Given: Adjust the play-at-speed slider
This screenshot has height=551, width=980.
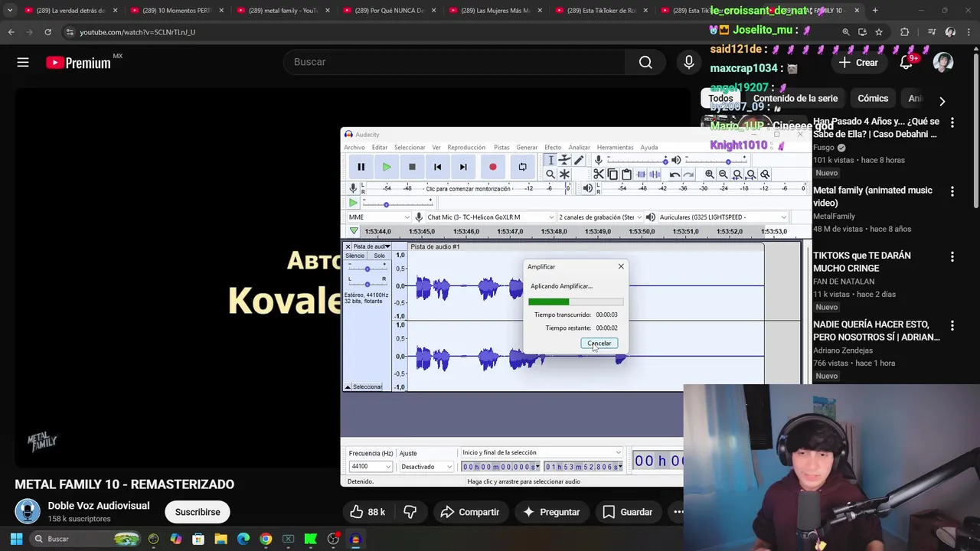Looking at the screenshot, I should pos(398,204).
